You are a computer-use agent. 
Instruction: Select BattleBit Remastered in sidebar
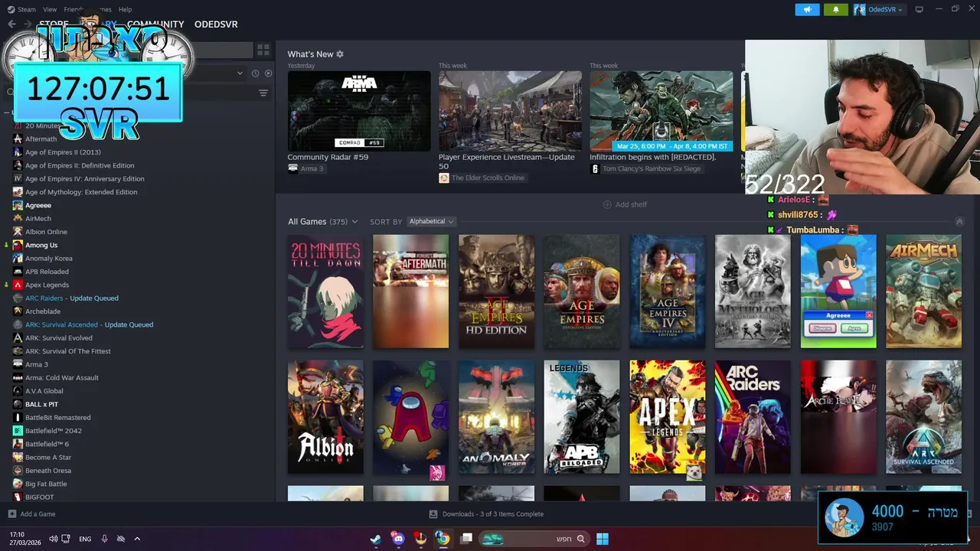pyautogui.click(x=58, y=418)
